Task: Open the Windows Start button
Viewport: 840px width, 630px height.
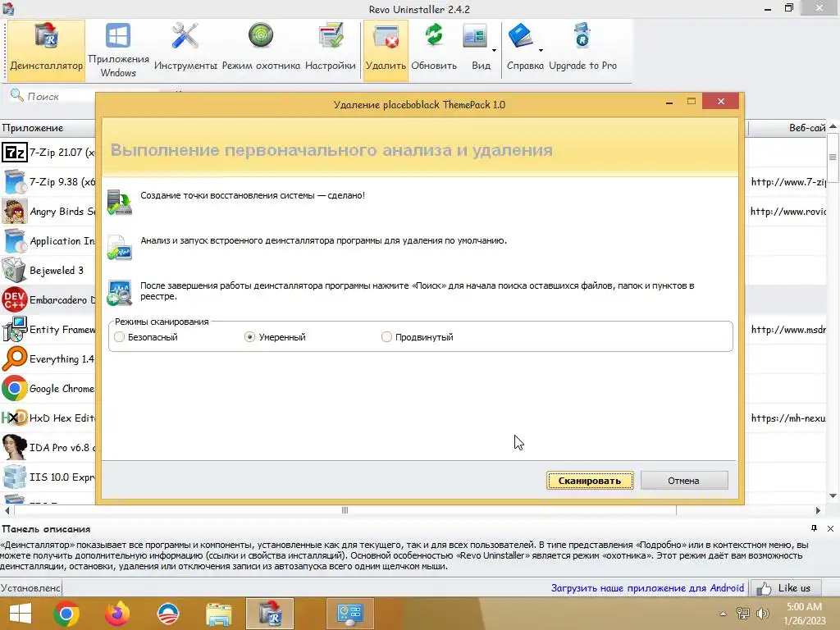Action: [21, 614]
